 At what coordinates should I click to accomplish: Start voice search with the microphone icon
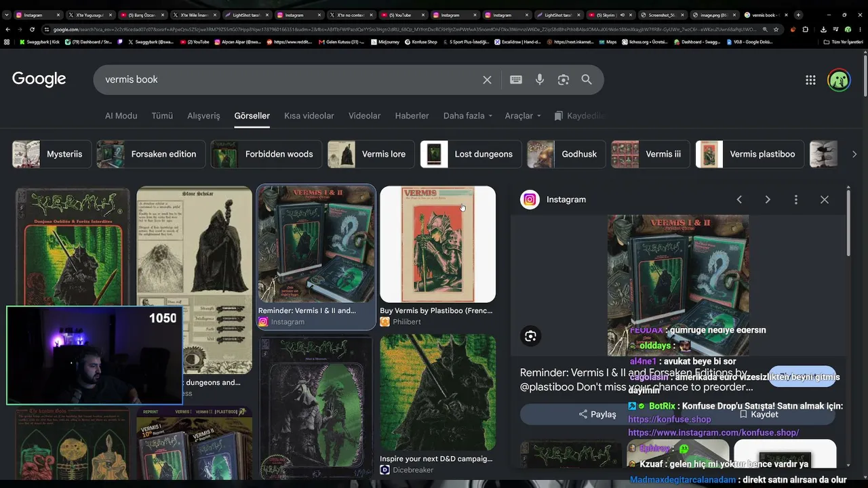(x=540, y=80)
